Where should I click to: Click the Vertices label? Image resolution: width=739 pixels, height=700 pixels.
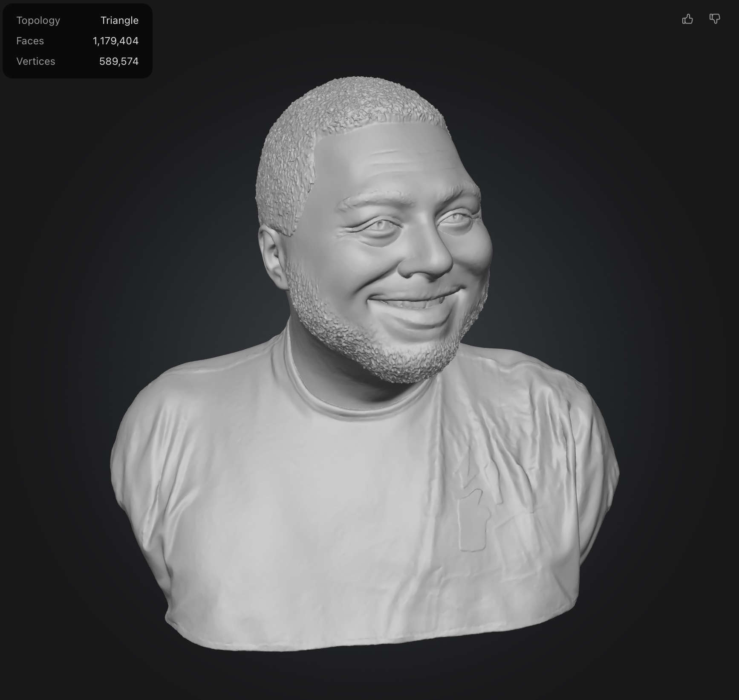[36, 61]
